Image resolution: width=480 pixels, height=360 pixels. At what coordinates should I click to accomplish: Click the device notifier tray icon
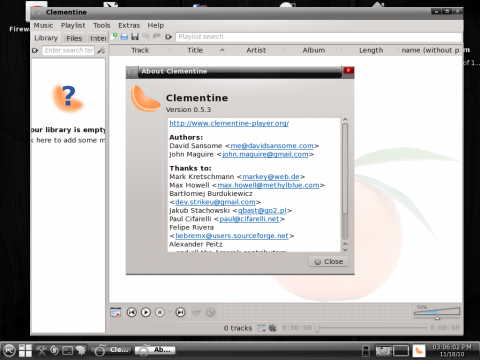pos(366,351)
